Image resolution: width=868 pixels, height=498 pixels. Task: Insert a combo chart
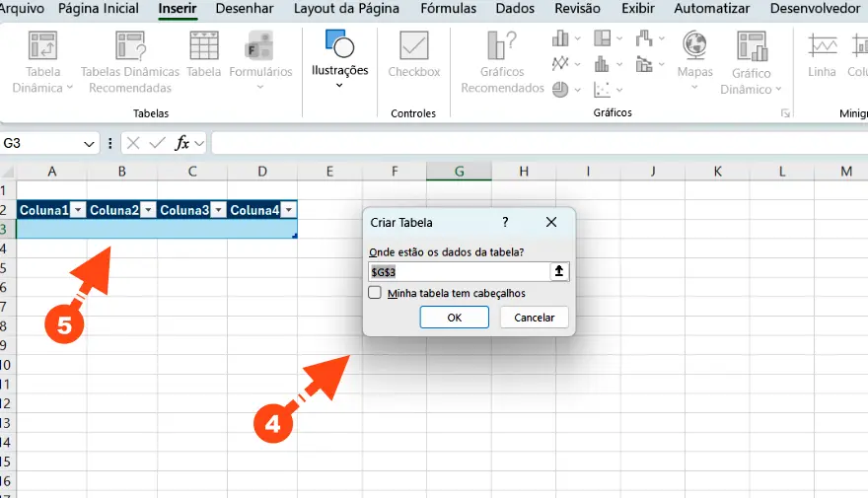coord(644,64)
